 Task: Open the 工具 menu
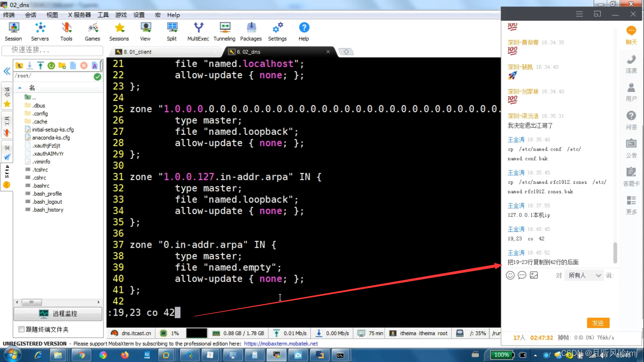pos(103,15)
